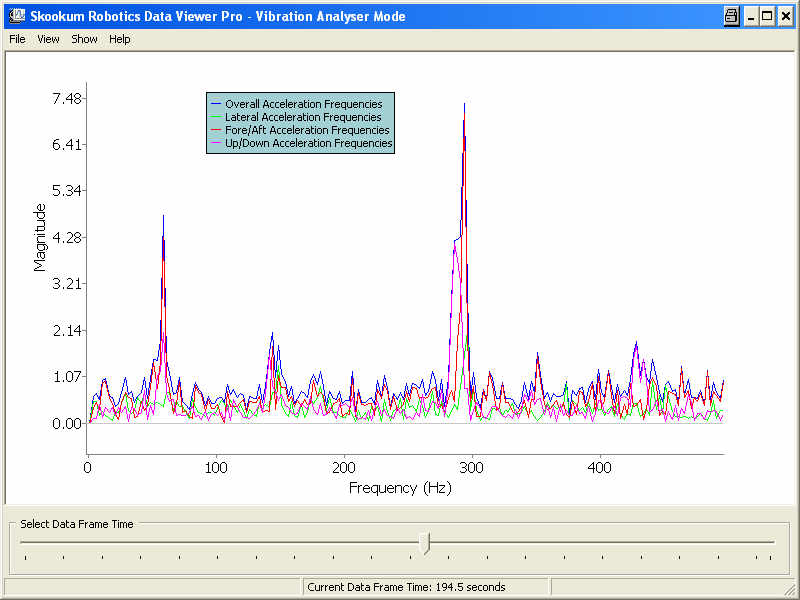
Task: Click the 'Up/Down Acceleration Frequencies' legend entry
Action: pyautogui.click(x=302, y=143)
